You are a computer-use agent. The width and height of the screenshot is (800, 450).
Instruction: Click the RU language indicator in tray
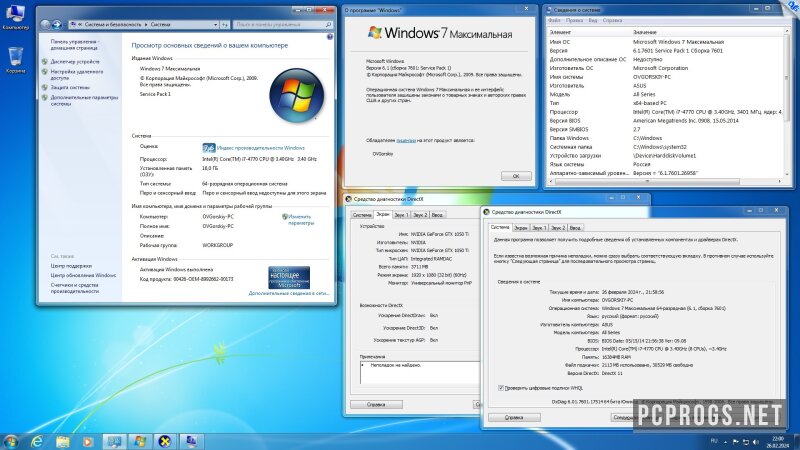coord(714,441)
